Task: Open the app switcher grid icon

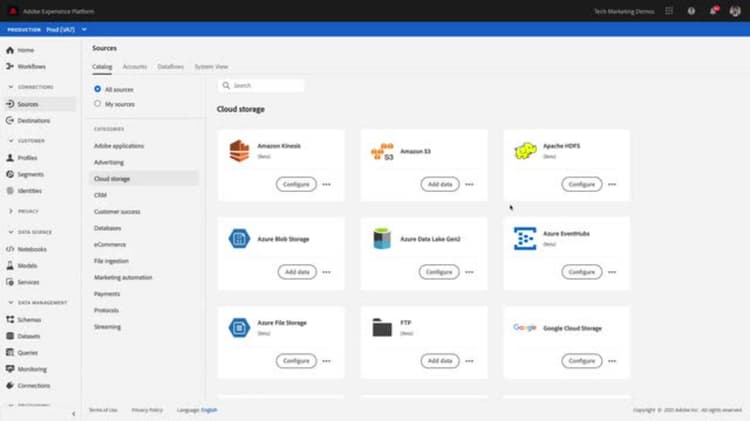Action: coord(669,11)
